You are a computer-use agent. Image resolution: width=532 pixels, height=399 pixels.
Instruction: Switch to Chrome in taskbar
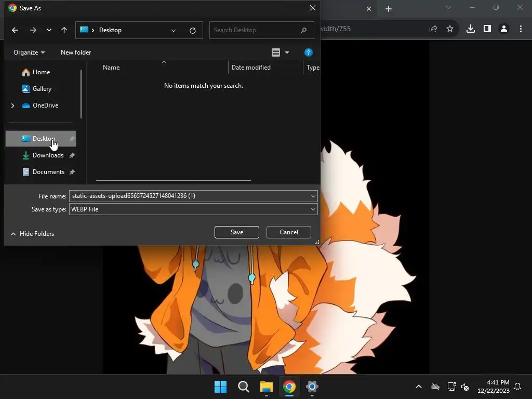click(289, 387)
